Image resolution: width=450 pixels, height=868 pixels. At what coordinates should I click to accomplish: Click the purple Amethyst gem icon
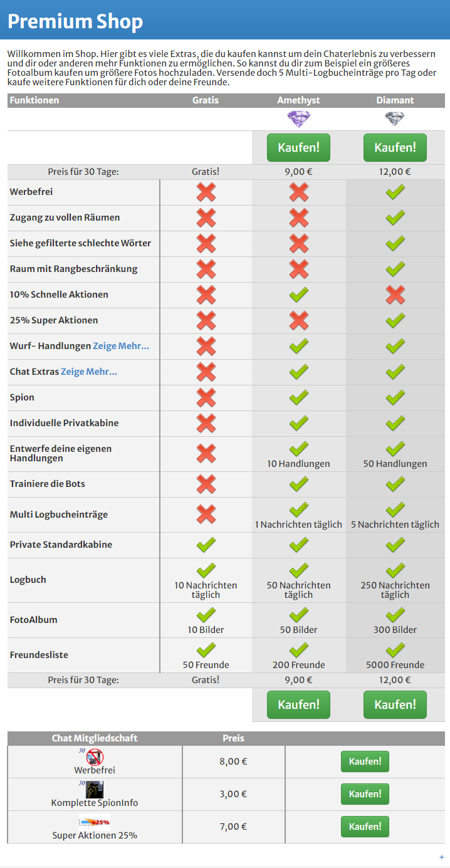pyautogui.click(x=298, y=119)
